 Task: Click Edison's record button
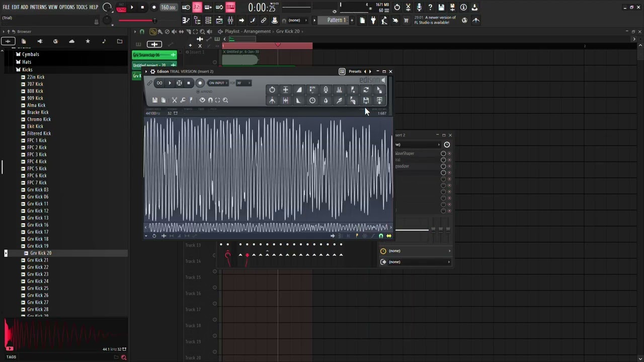click(200, 83)
